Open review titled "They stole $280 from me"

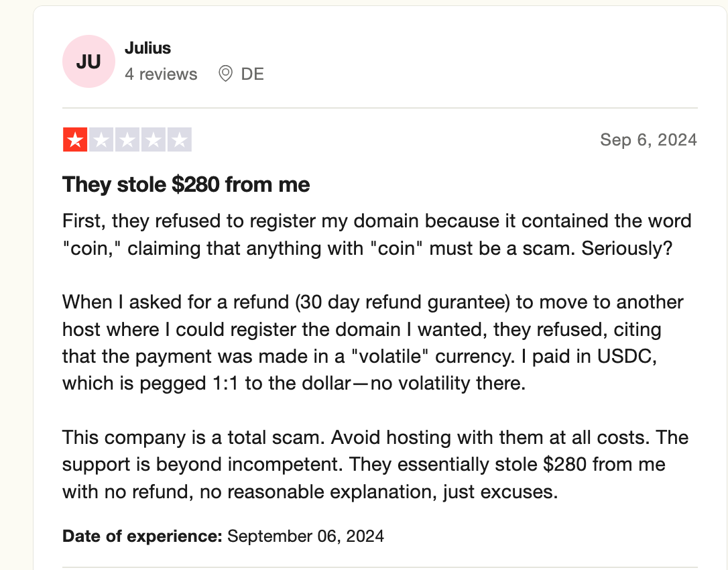click(x=186, y=184)
